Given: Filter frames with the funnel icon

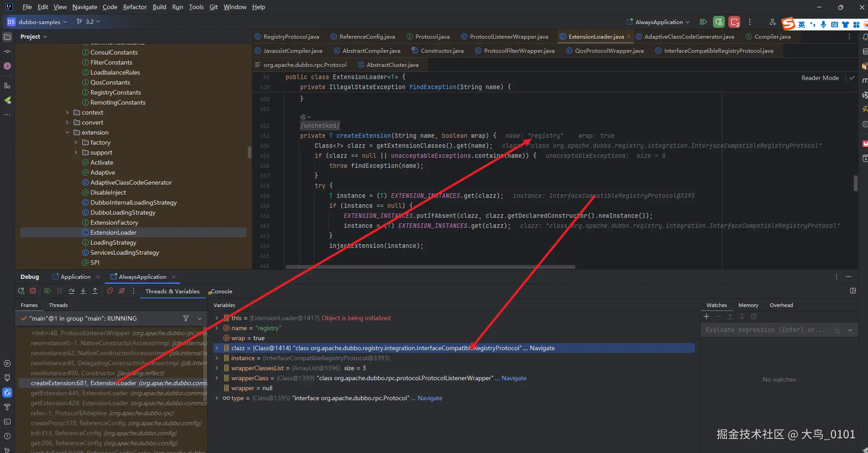Looking at the screenshot, I should 186,318.
